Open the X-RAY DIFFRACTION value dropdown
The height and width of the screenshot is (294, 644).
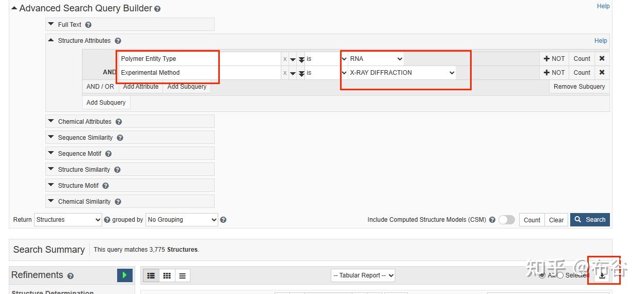(401, 73)
